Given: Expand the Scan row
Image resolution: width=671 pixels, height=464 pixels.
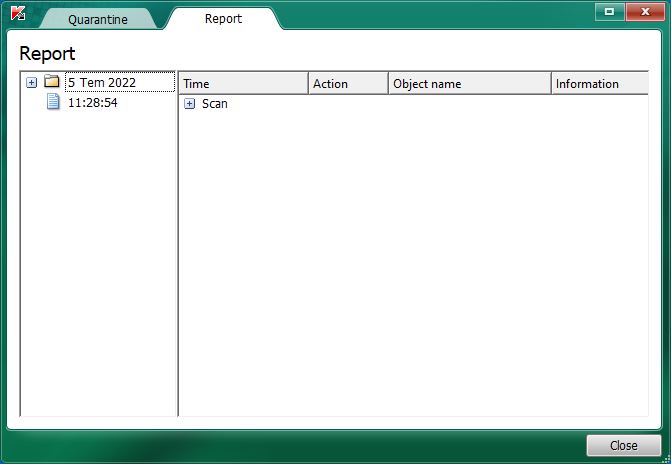Looking at the screenshot, I should tap(190, 104).
